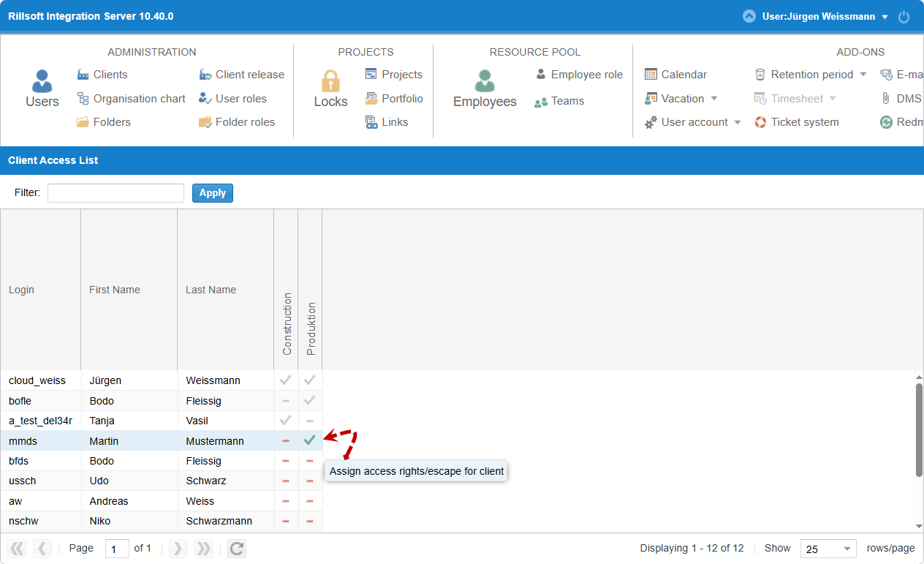Toggle Construction access for mmds

point(286,441)
